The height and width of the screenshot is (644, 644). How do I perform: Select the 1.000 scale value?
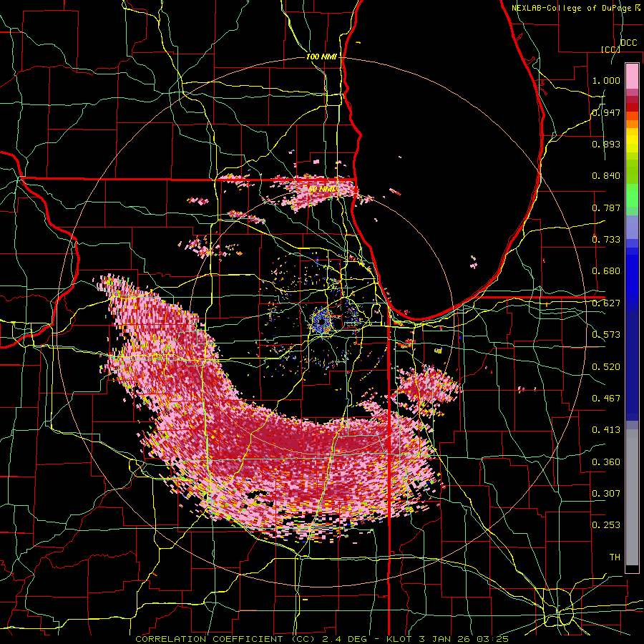tap(606, 80)
